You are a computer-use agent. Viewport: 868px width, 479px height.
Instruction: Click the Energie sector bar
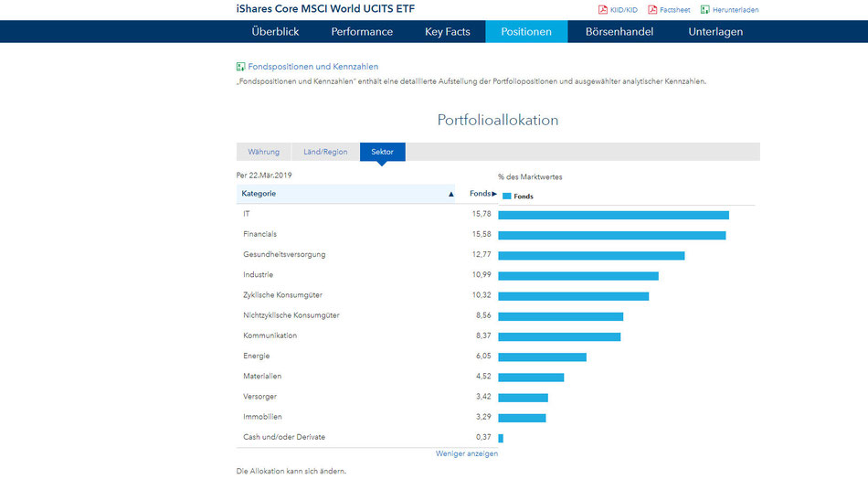pyautogui.click(x=542, y=357)
